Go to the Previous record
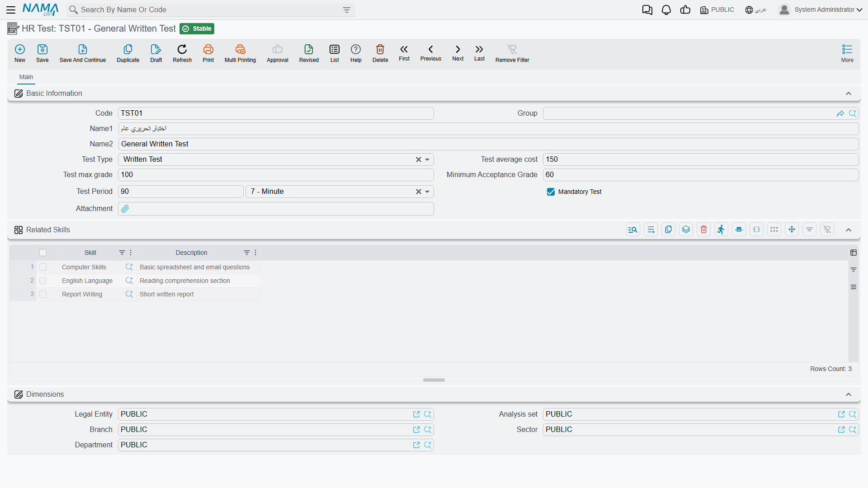The width and height of the screenshot is (868, 488). click(x=431, y=53)
